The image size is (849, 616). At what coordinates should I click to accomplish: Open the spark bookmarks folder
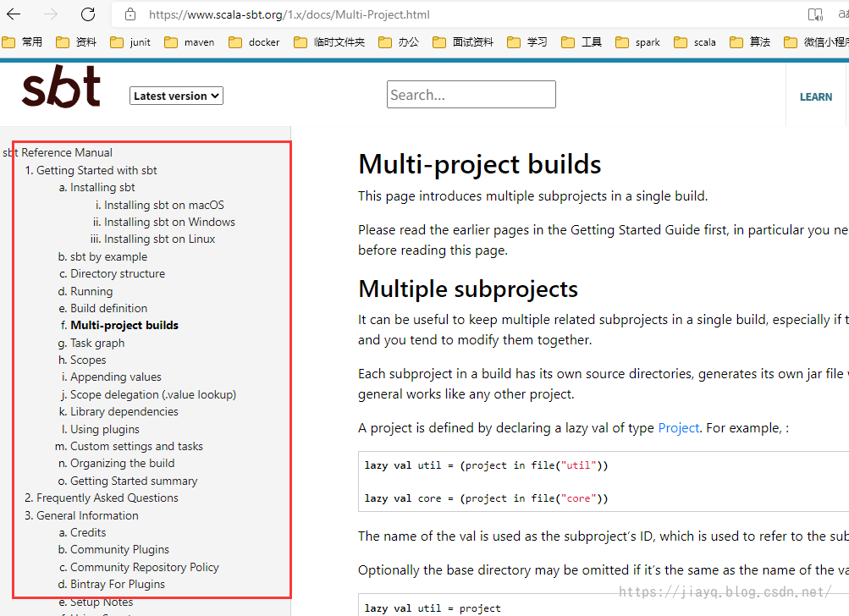point(638,42)
